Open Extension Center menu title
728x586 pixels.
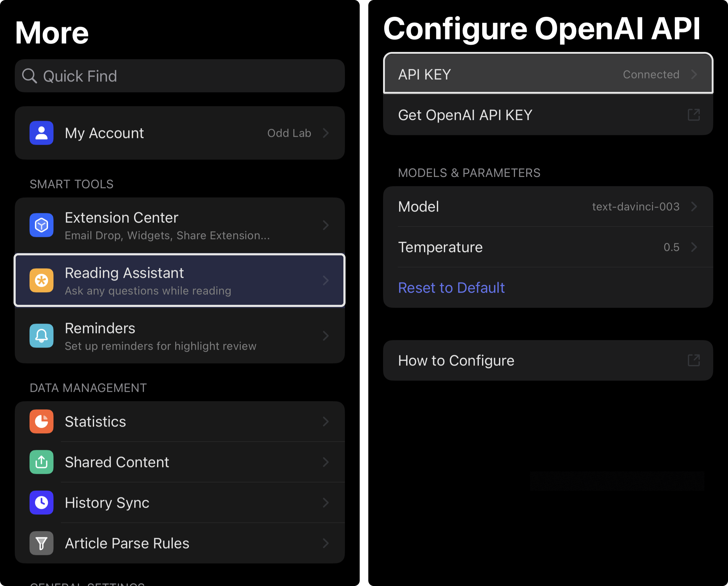[121, 217]
